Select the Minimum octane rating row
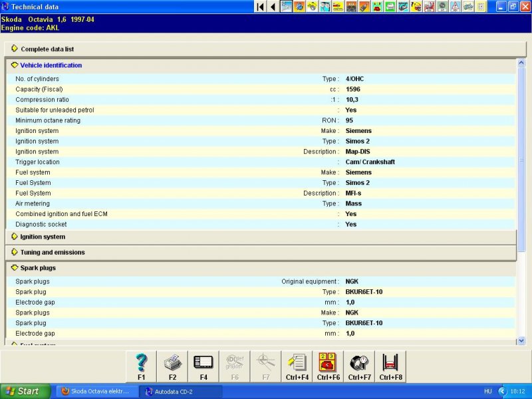Viewport: 532px width, 399px height. pos(261,120)
